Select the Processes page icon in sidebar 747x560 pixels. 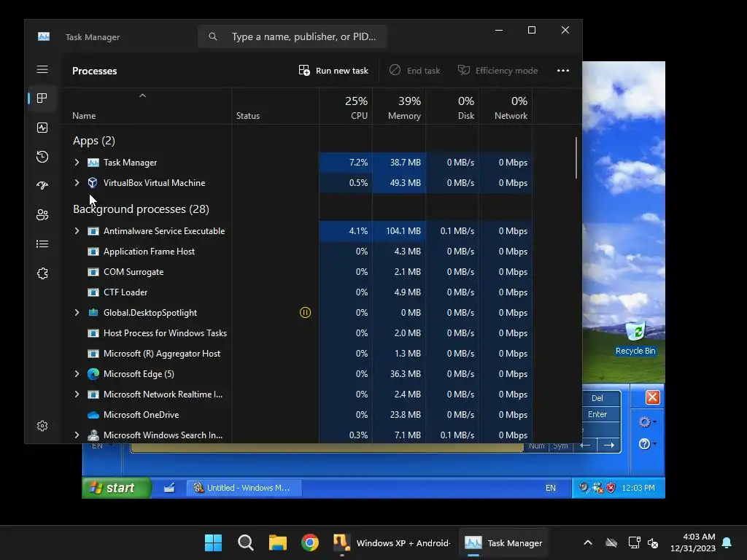(42, 98)
